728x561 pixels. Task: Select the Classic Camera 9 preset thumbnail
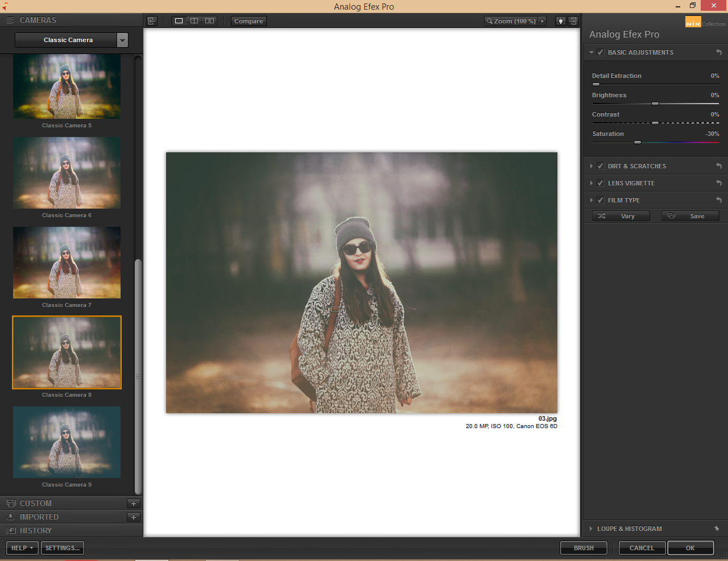coord(67,442)
